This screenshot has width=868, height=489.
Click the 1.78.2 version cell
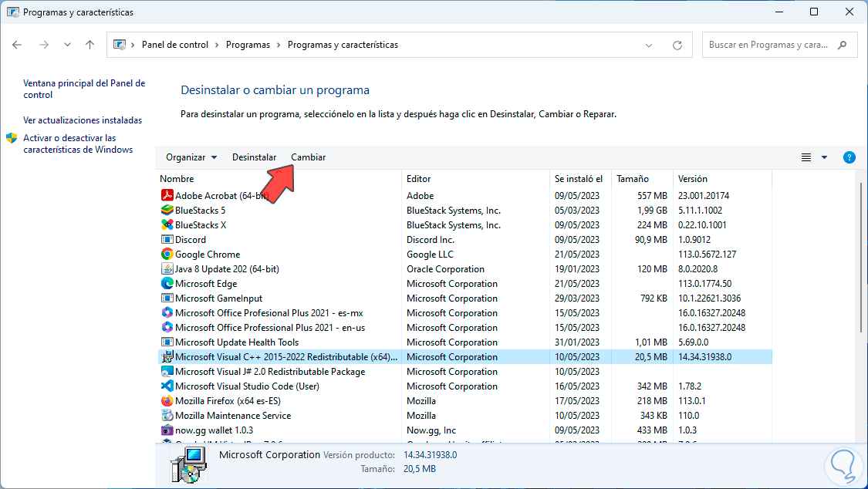(690, 386)
